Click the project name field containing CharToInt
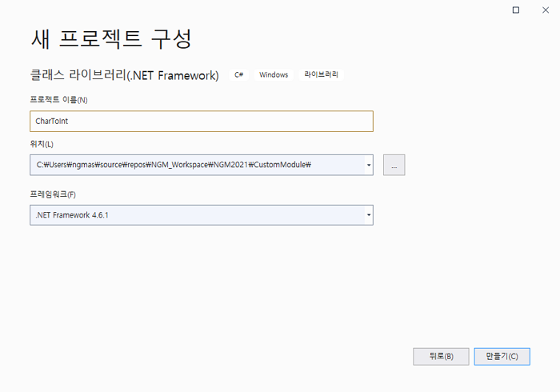560x392 pixels. coord(202,122)
